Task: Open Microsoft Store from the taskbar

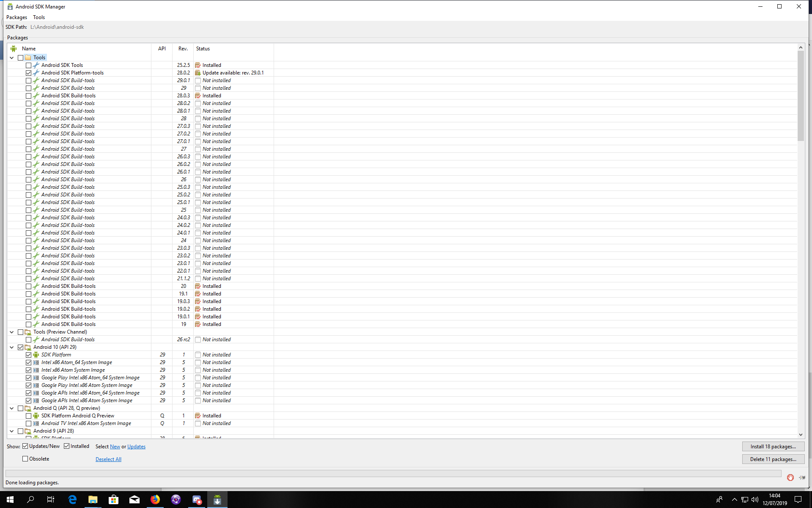Action: (114, 500)
